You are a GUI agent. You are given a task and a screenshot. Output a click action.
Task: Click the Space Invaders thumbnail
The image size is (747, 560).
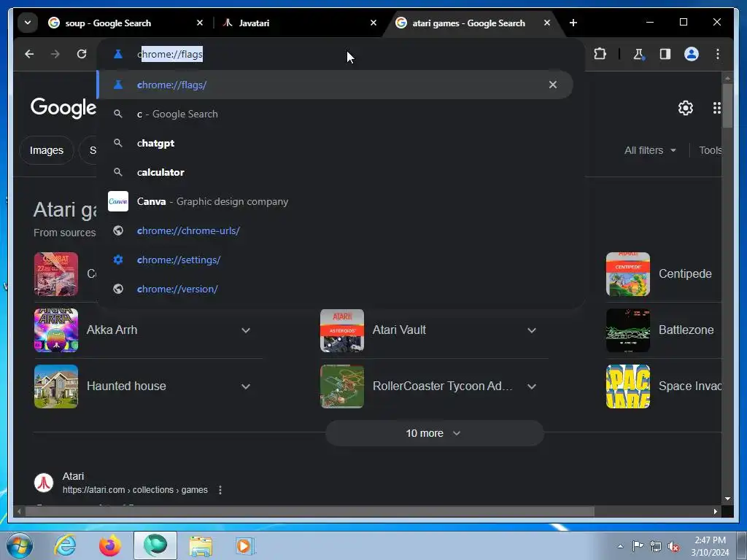click(628, 386)
